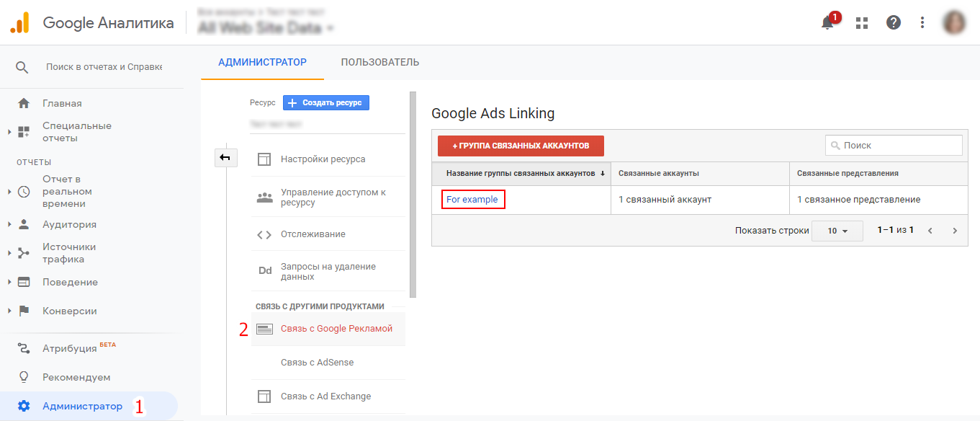Click the Dd data deletion icon
980x421 pixels.
coord(265,271)
